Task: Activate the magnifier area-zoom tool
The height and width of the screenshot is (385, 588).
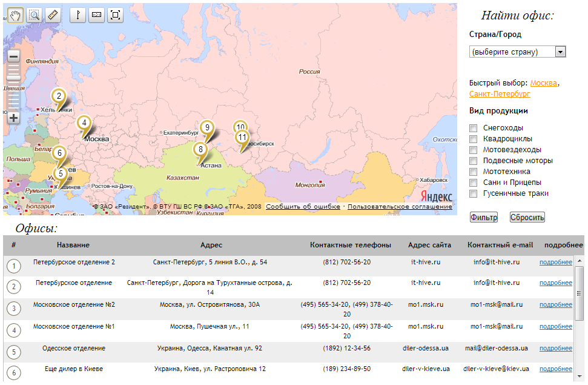Action: pyautogui.click(x=34, y=15)
